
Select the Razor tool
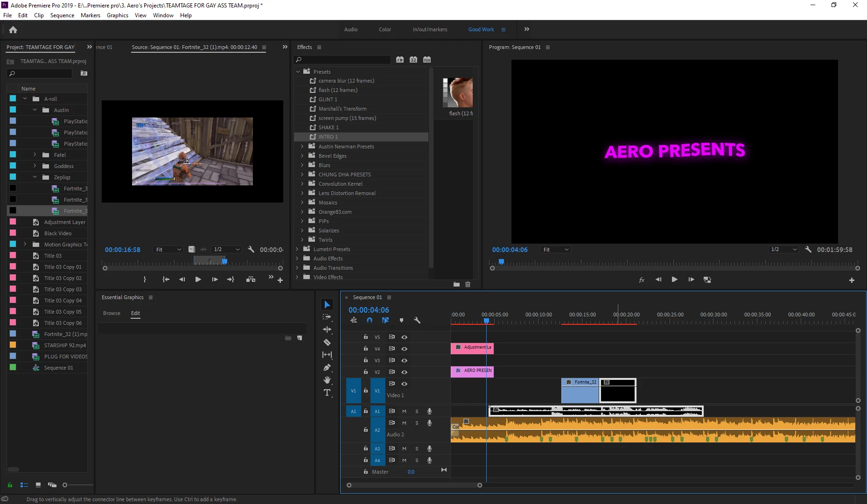327,342
